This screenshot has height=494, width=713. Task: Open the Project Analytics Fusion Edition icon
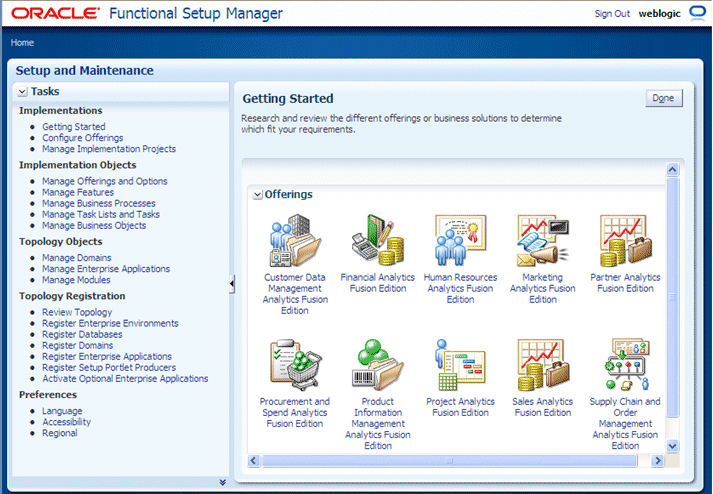(460, 365)
